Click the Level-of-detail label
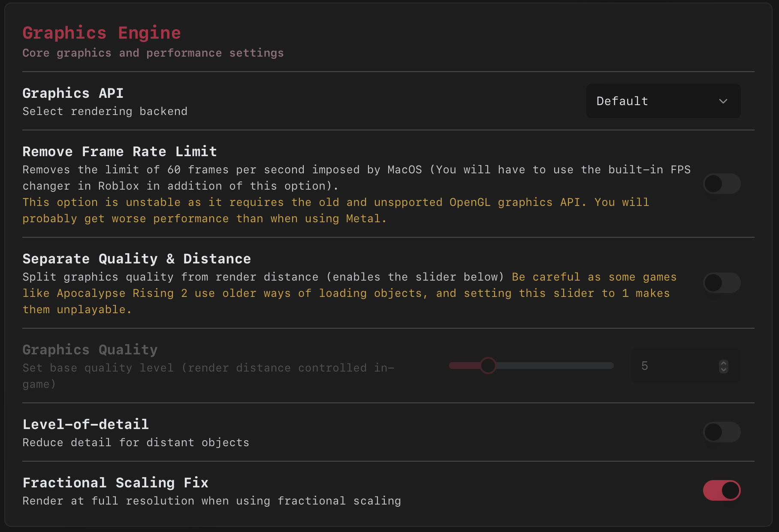 (86, 424)
